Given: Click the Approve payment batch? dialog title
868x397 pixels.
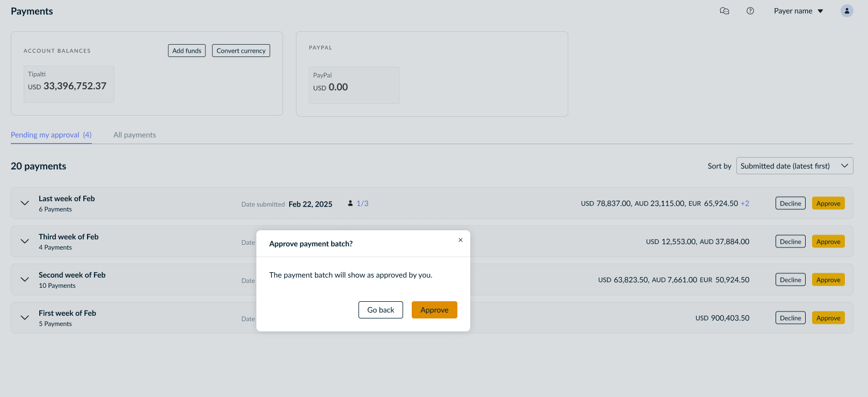Looking at the screenshot, I should tap(311, 244).
